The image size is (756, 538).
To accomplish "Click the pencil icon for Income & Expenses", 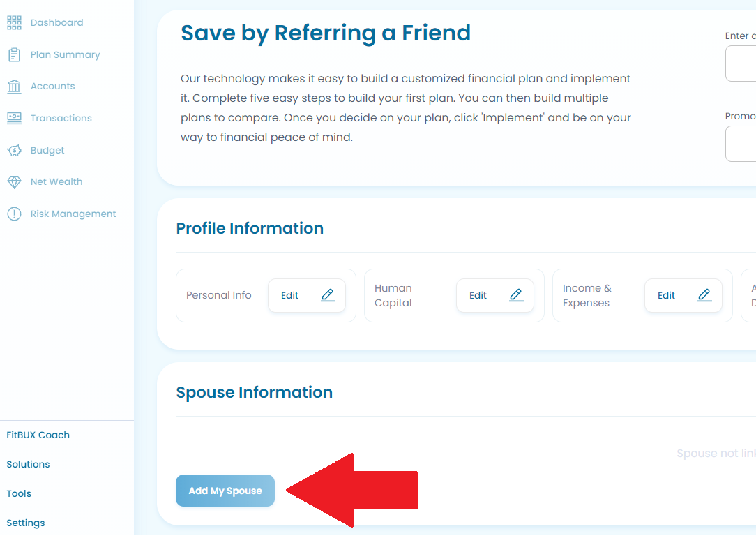I will click(704, 295).
